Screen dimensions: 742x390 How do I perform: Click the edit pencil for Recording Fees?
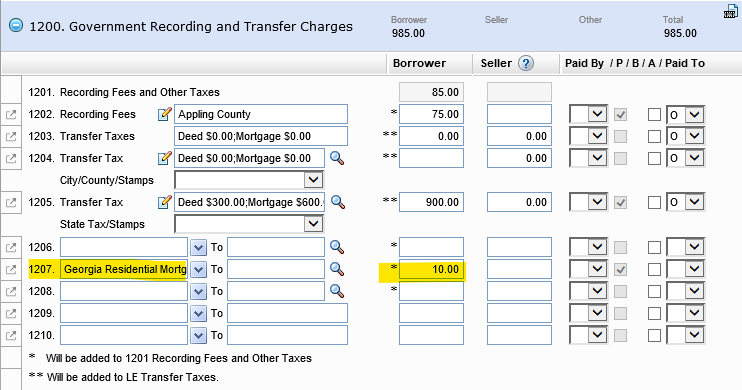tap(164, 114)
